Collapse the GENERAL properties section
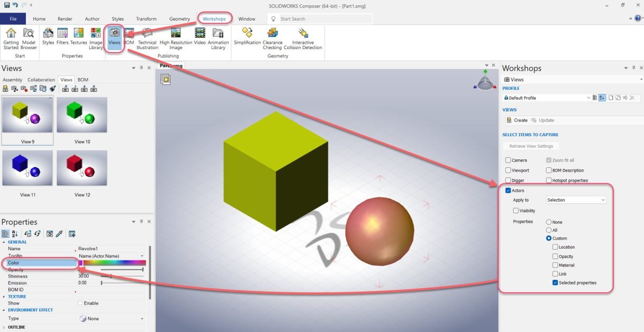 [x=4, y=242]
